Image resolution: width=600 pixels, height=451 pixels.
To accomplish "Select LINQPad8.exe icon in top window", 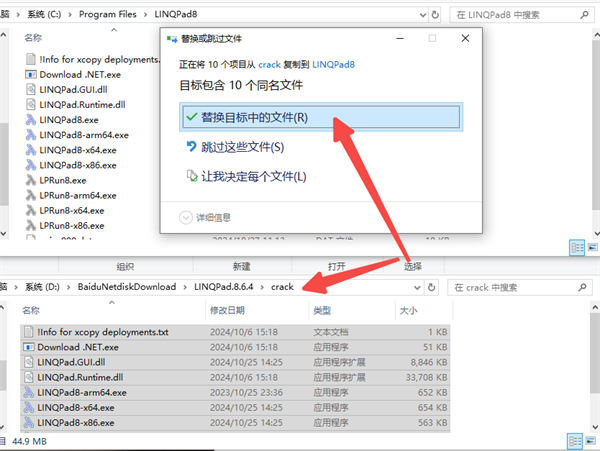I will (31, 119).
